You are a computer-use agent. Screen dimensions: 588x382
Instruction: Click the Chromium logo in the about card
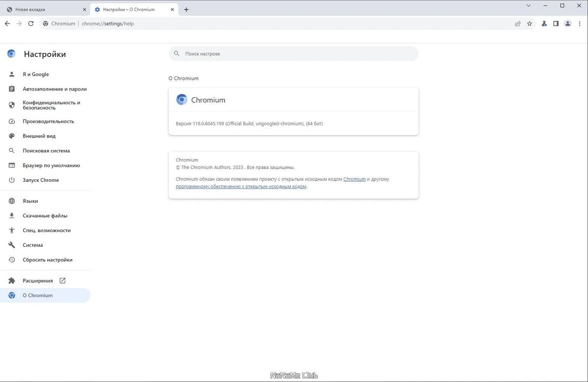(182, 100)
